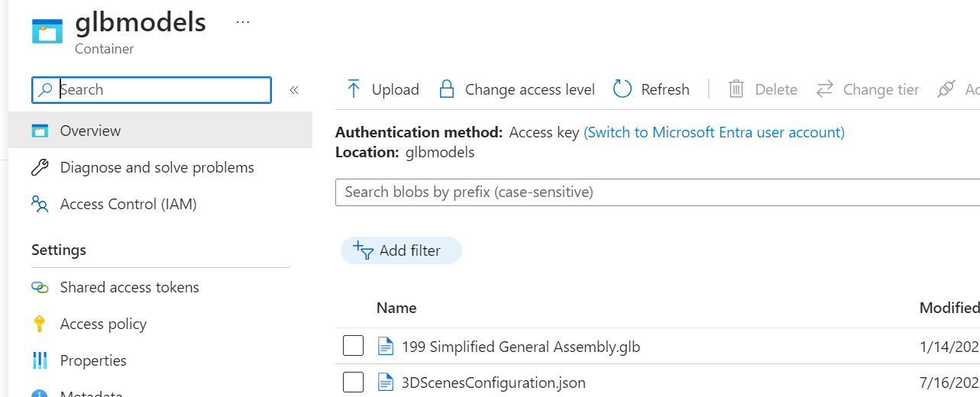This screenshot has height=397, width=980.
Task: Click the Shared access tokens link icon
Action: click(x=40, y=287)
